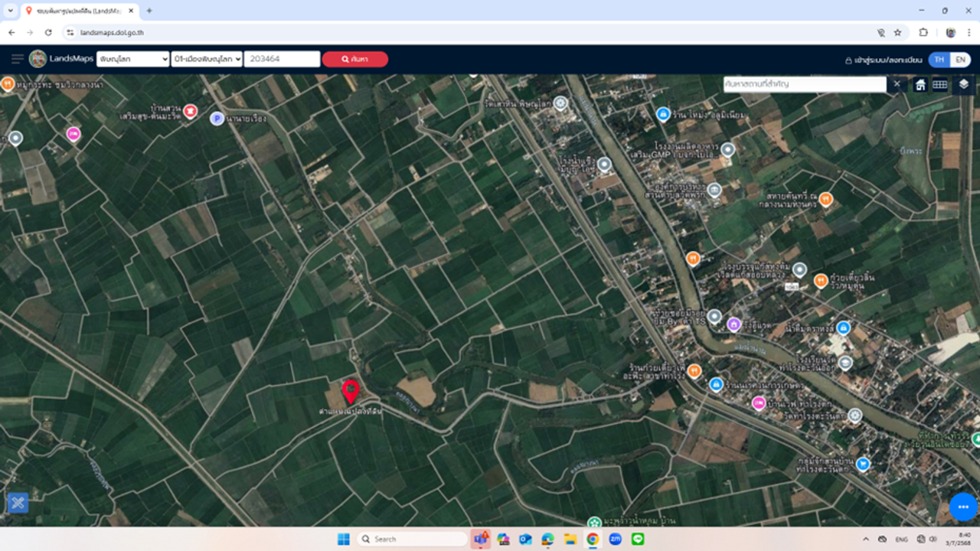The height and width of the screenshot is (551, 980).
Task: Open the login/register link
Action: (x=884, y=60)
